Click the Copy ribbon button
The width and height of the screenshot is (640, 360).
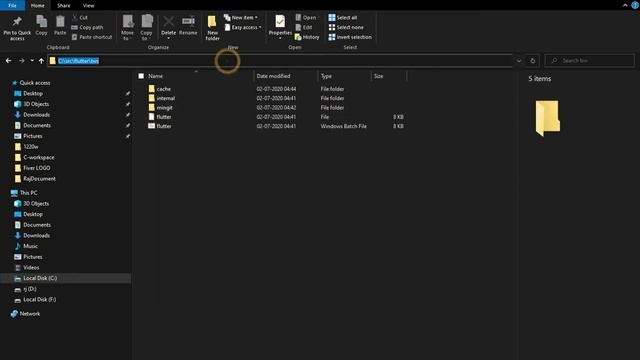[42, 25]
